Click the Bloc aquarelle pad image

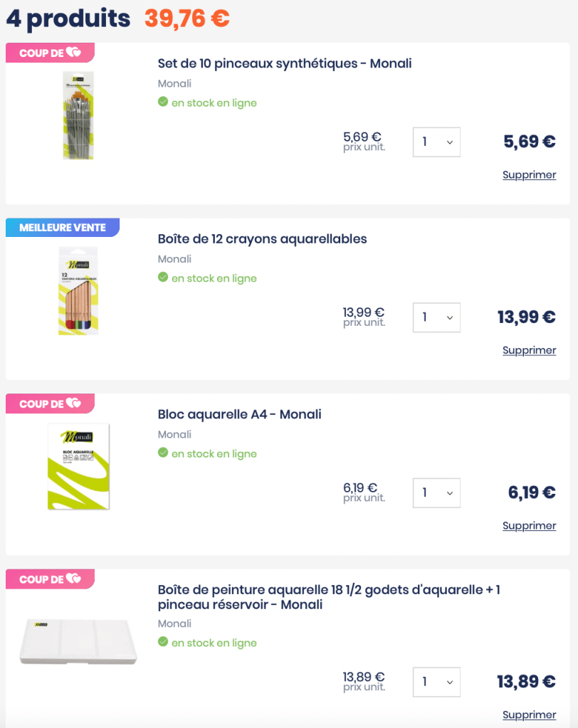pyautogui.click(x=78, y=466)
